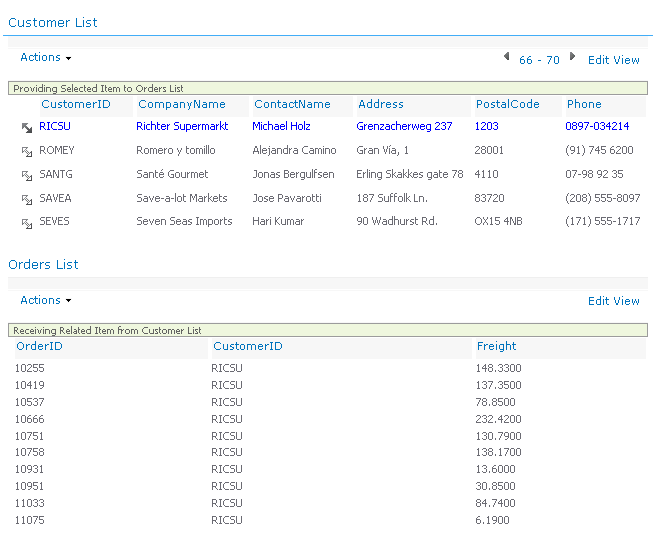
Task: Sort Orders List by Freight column
Action: coord(496,346)
